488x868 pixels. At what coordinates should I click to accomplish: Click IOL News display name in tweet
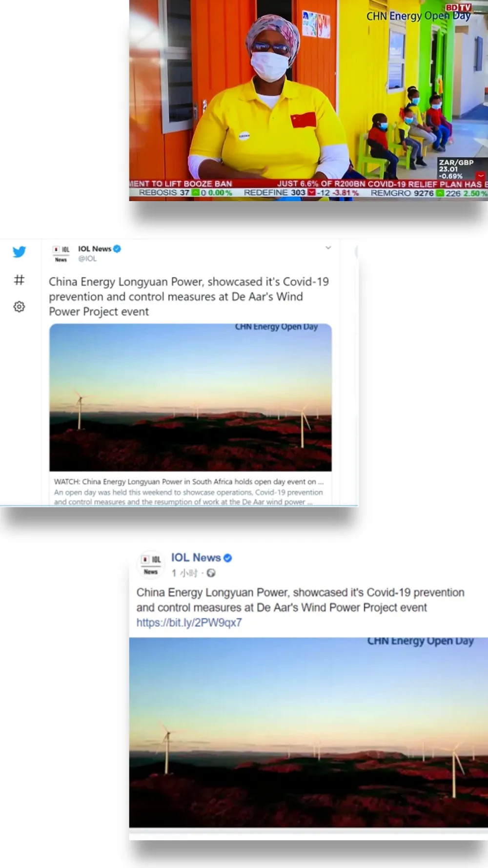point(95,248)
